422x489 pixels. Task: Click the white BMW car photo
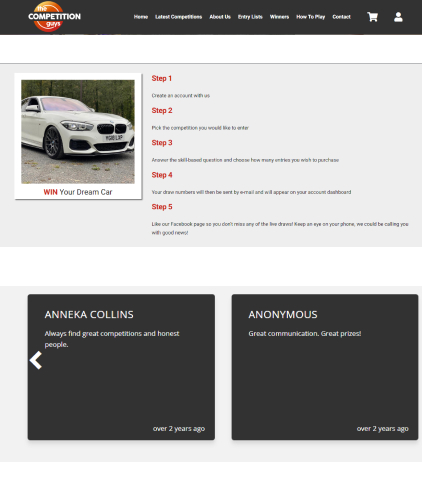tap(78, 132)
